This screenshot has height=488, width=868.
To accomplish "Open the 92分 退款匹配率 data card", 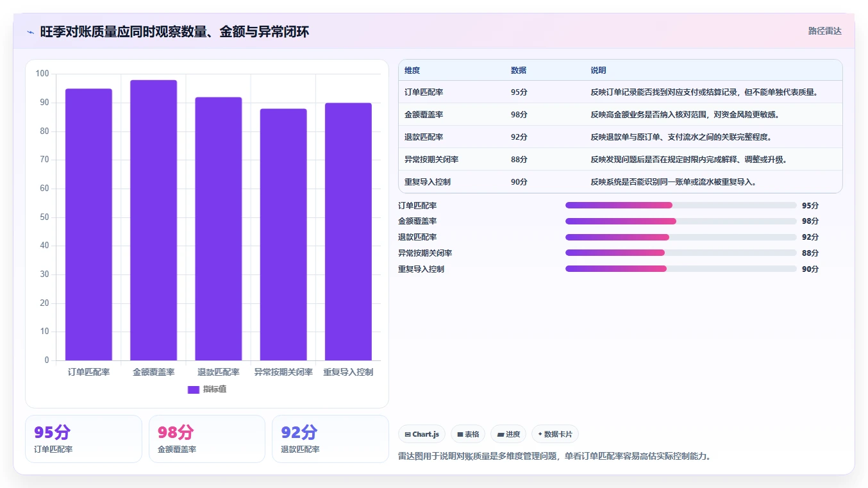I will 330,439.
